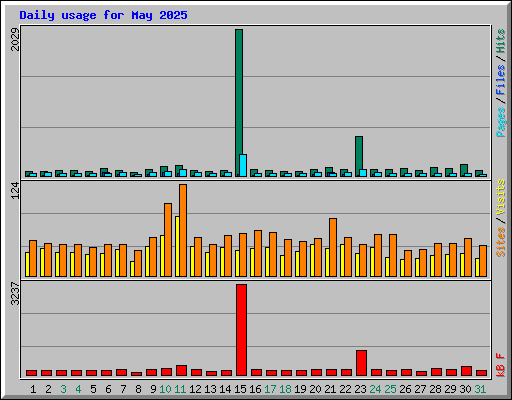The height and width of the screenshot is (400, 512).
Task: Click day label 30 on x-axis
Action: point(465,389)
